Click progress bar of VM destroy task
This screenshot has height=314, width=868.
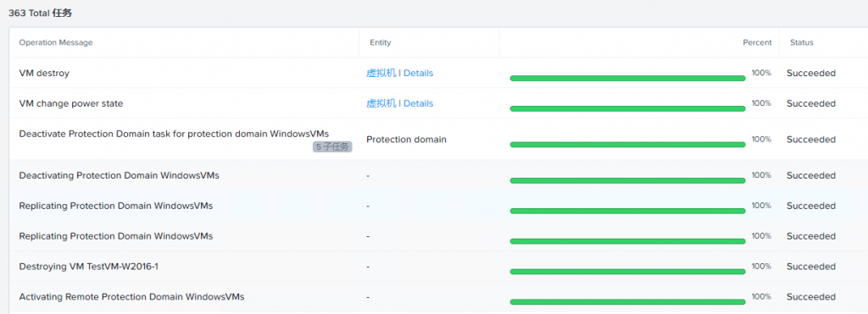click(628, 79)
